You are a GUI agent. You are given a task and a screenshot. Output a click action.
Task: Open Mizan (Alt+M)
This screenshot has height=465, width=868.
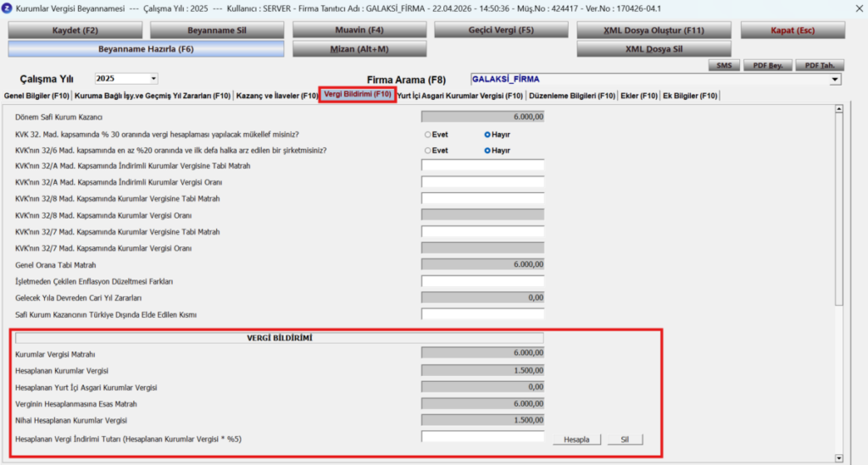(359, 48)
